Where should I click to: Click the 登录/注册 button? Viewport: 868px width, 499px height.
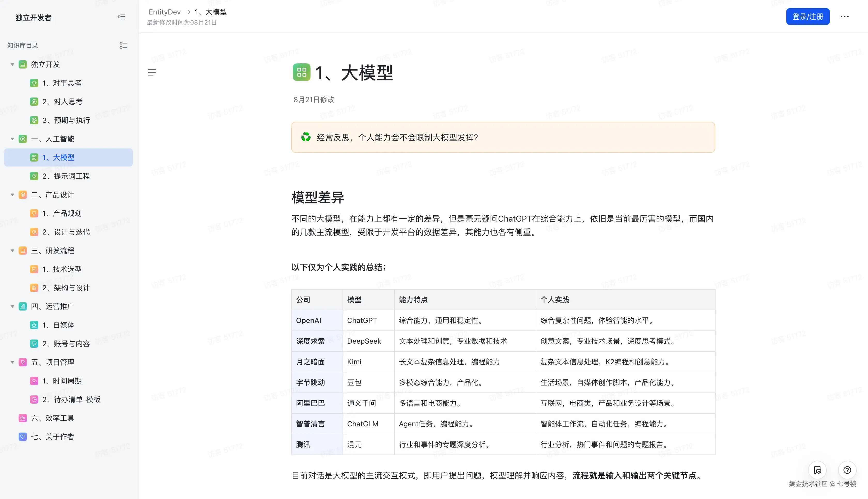(808, 17)
